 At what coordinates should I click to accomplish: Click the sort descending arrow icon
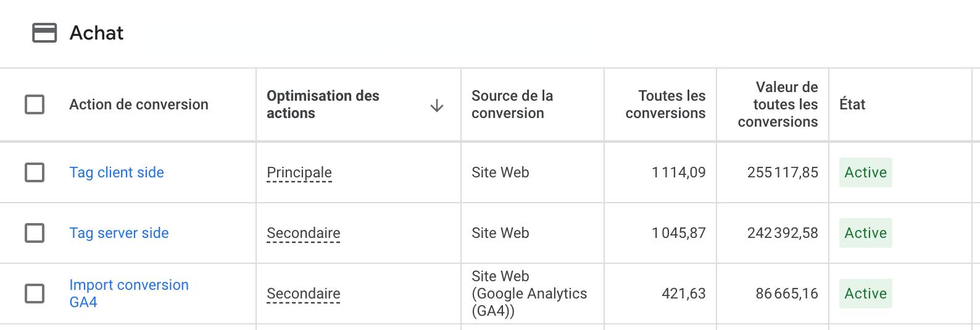click(x=437, y=105)
